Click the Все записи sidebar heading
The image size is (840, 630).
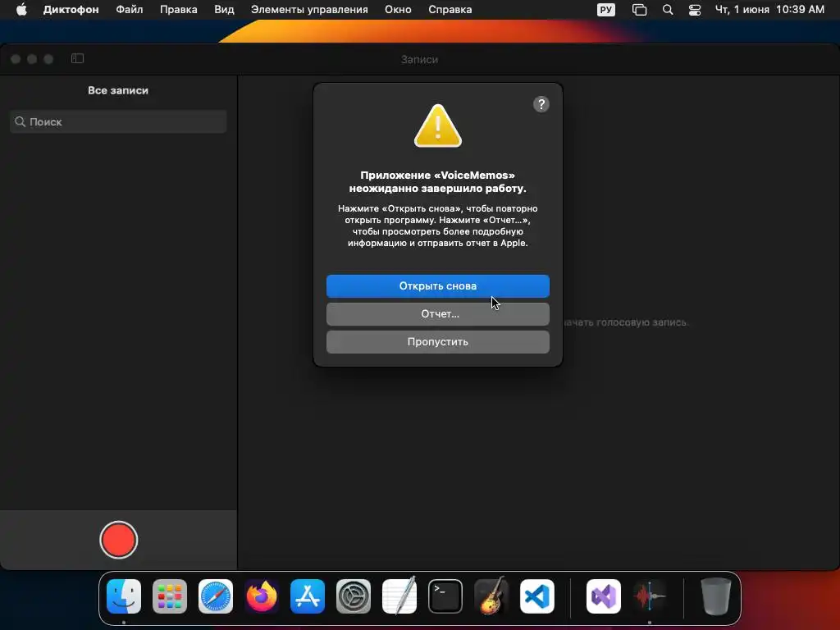pyautogui.click(x=118, y=90)
